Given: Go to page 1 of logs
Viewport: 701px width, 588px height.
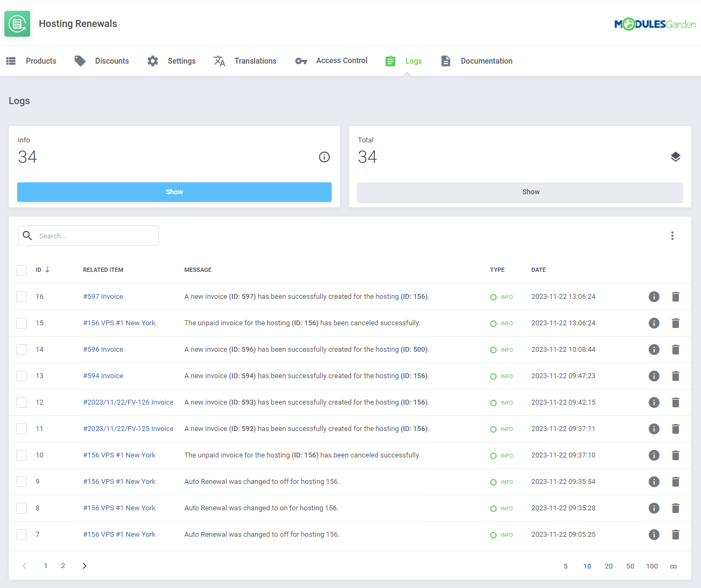Looking at the screenshot, I should (46, 566).
